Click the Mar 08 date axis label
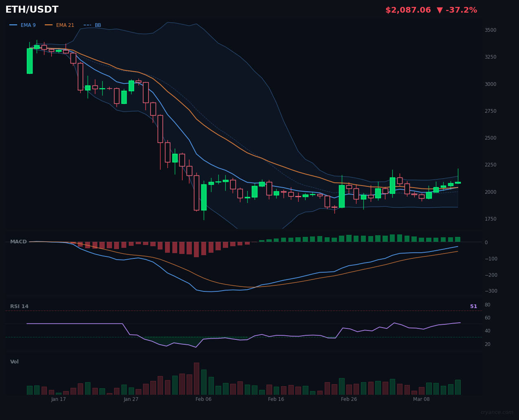 (421, 399)
